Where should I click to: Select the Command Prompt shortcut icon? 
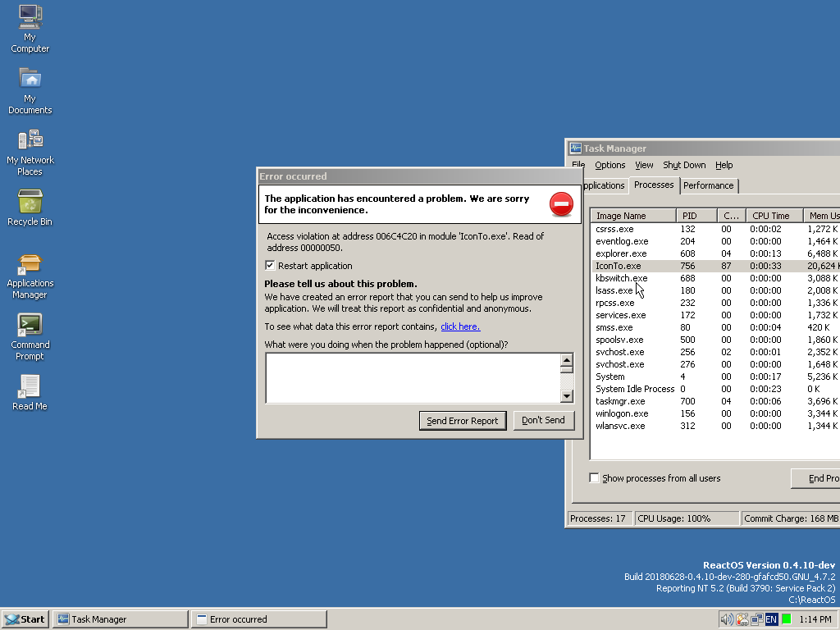tap(30, 337)
